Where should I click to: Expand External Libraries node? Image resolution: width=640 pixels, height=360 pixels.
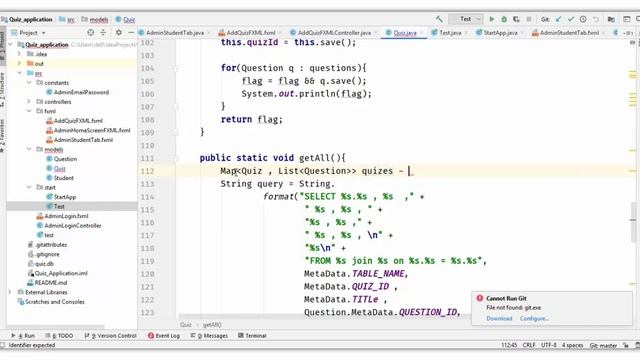click(10, 292)
